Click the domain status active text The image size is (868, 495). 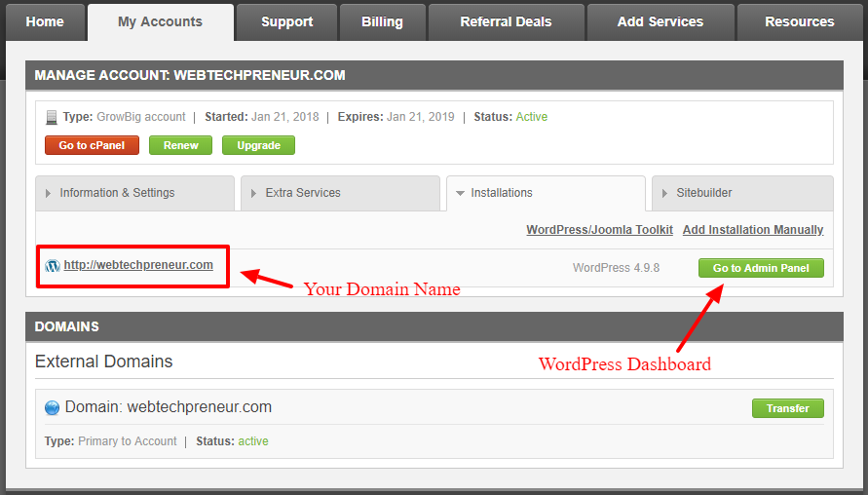click(x=253, y=441)
